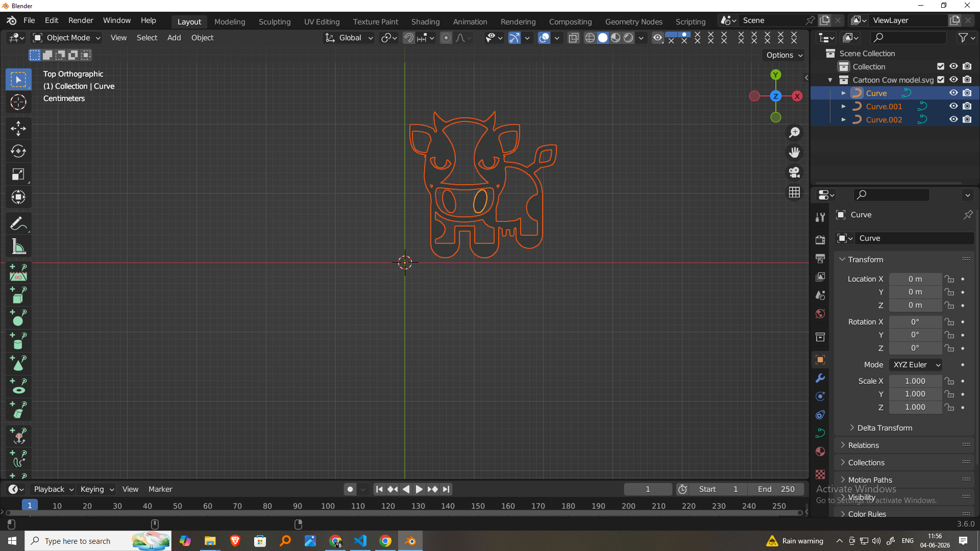Open the Object Mode dropdown
This screenshot has height=551, width=980.
pyautogui.click(x=67, y=38)
